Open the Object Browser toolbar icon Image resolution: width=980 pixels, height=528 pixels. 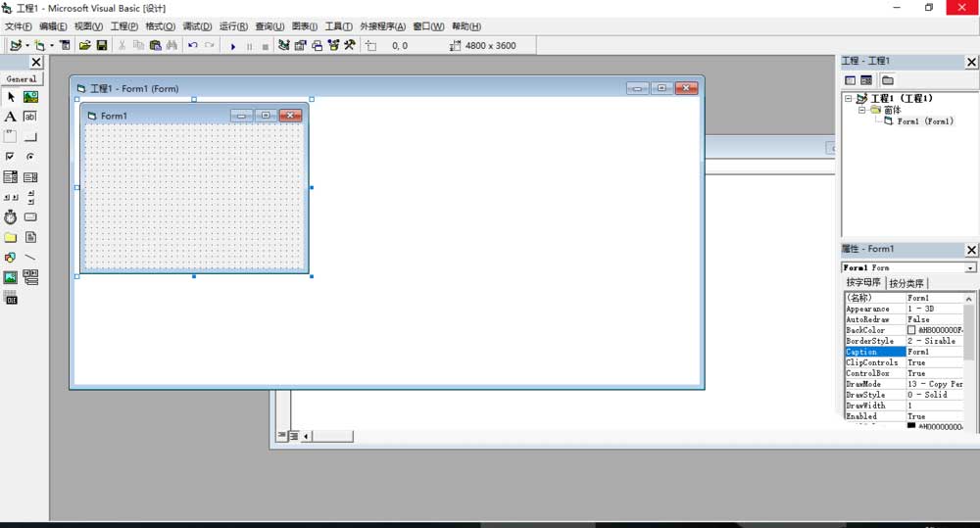coord(334,46)
